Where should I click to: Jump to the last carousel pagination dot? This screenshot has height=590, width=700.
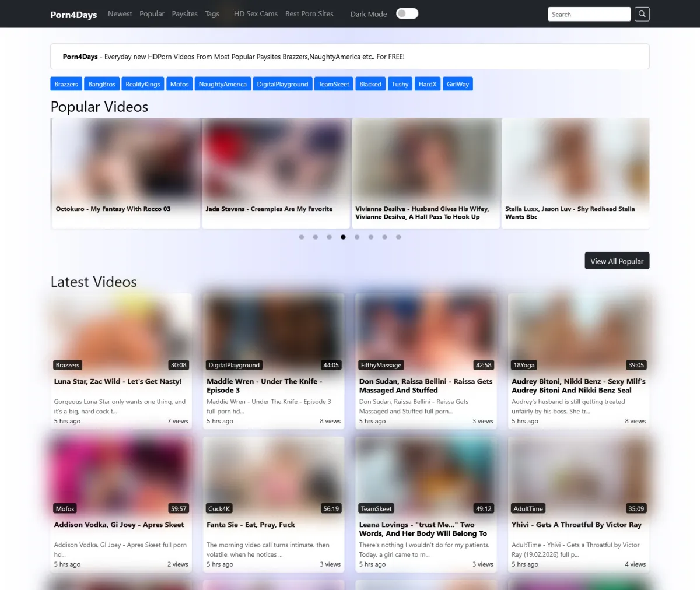398,237
